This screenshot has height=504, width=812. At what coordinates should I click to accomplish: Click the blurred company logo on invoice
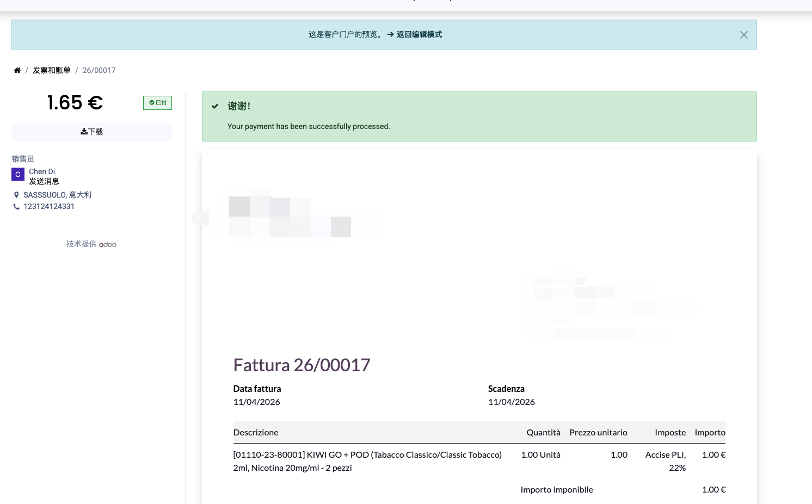coord(290,217)
